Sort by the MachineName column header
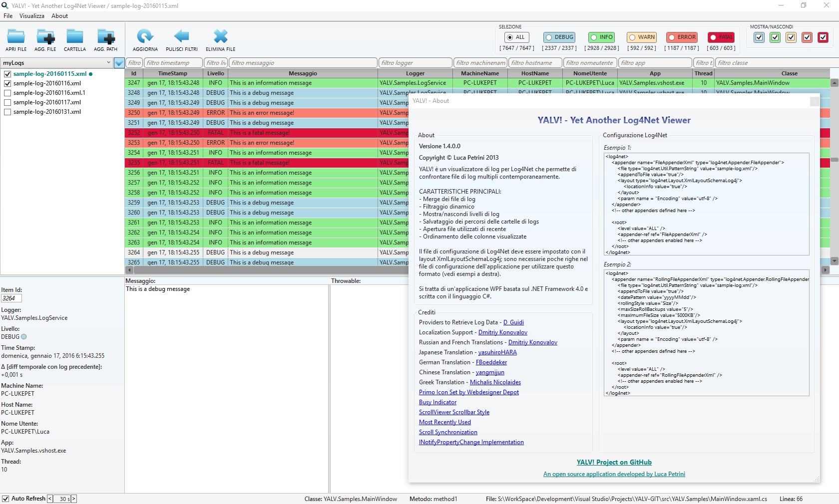Screen dimensions: 839x504 click(x=480, y=73)
